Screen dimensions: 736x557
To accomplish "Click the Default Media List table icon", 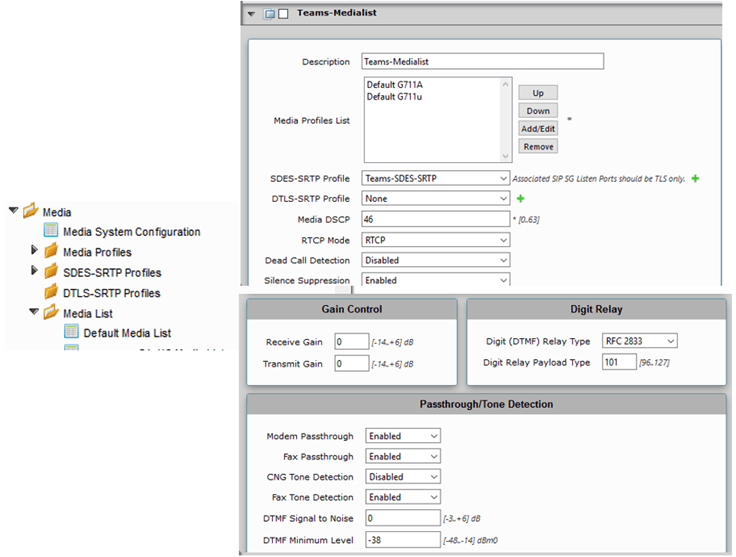I will (x=72, y=333).
